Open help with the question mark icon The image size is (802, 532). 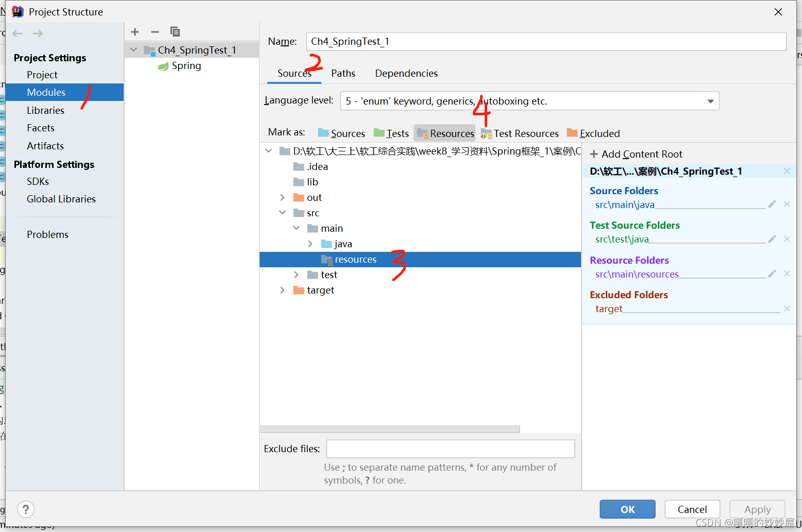tap(26, 509)
